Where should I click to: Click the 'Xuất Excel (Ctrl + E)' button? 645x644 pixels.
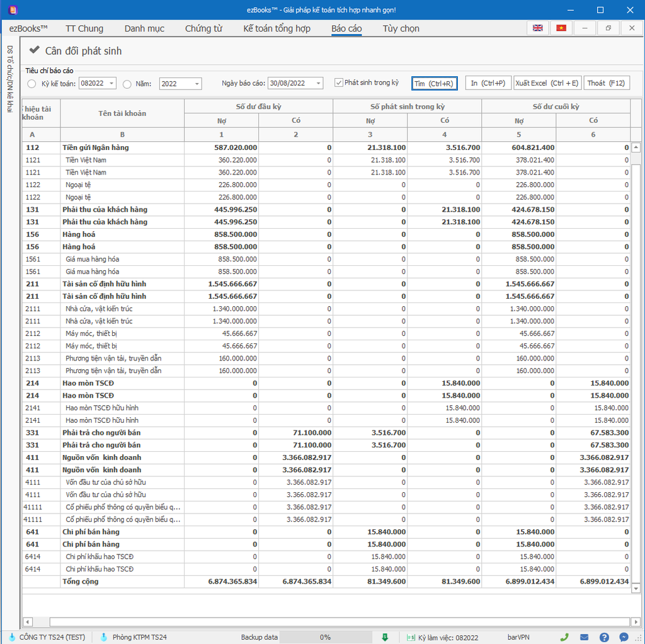(x=547, y=83)
